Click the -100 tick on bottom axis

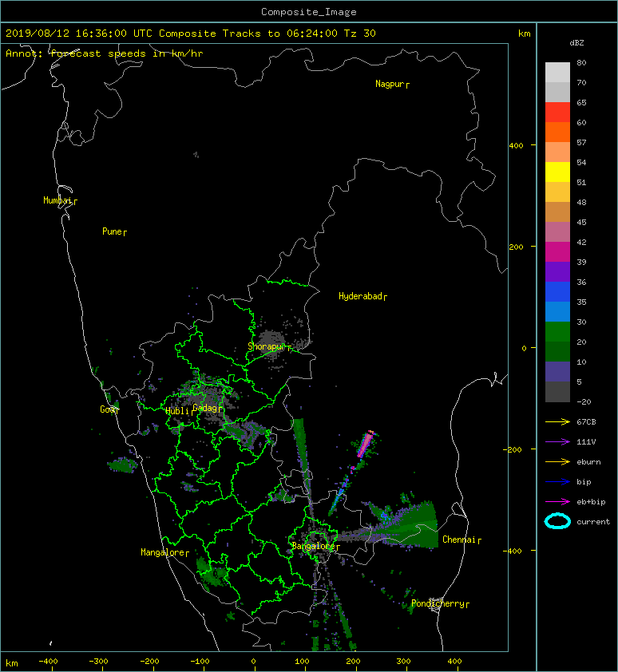200,662
